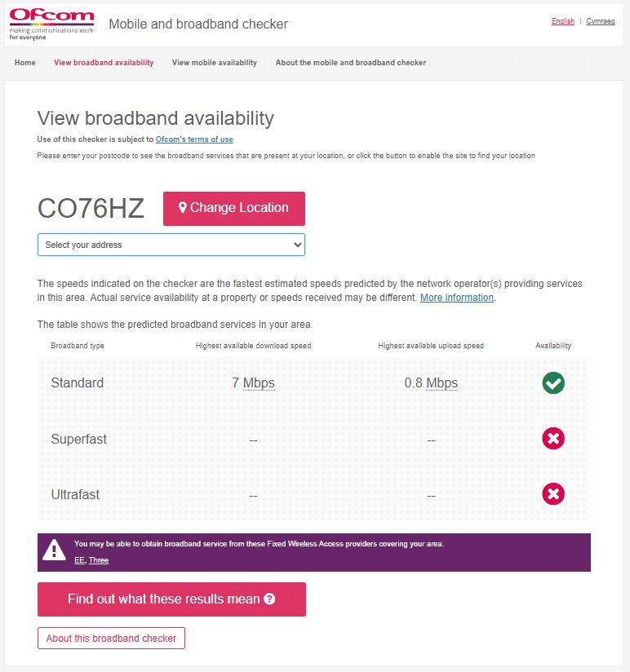Follow the More information link
The height and width of the screenshot is (672, 630).
click(x=457, y=298)
